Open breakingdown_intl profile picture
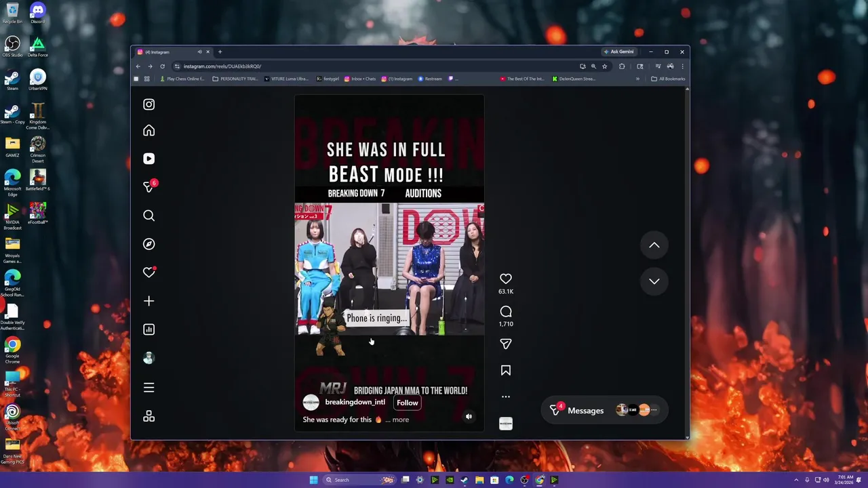 [x=311, y=403]
